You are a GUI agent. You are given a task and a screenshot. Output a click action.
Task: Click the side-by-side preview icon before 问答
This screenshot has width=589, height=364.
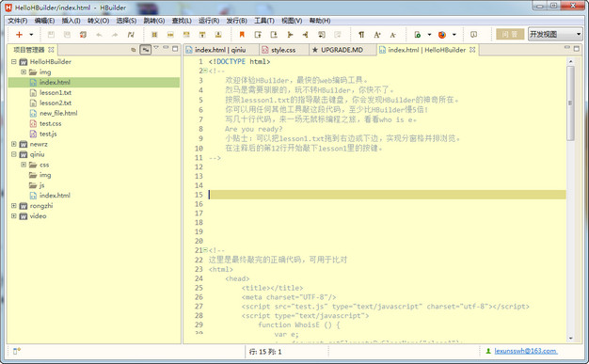473,35
